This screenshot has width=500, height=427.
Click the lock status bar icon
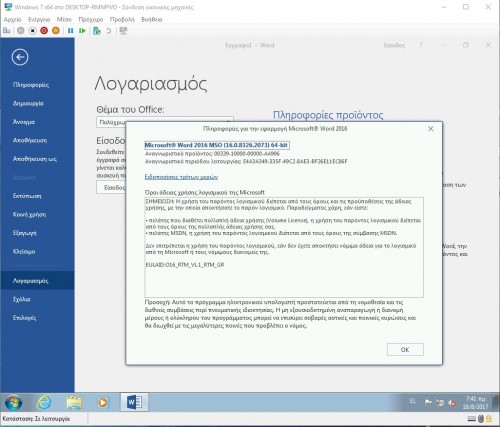[x=489, y=419]
